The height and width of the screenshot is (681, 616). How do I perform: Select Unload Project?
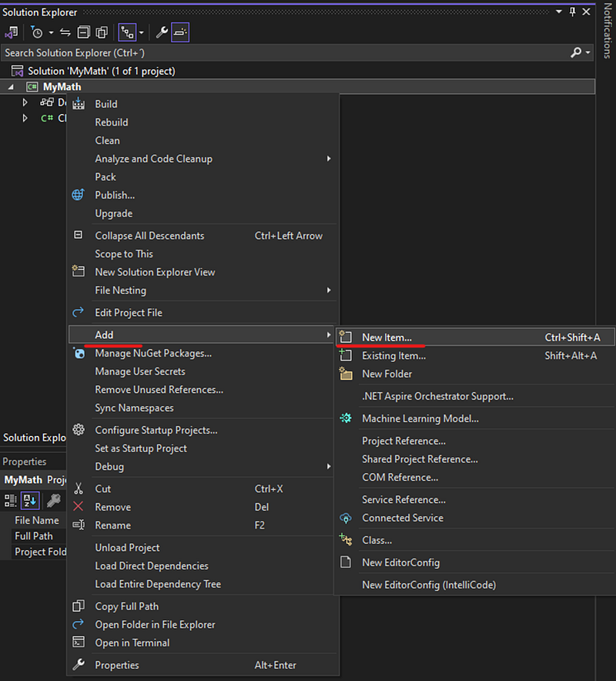[x=203, y=548]
